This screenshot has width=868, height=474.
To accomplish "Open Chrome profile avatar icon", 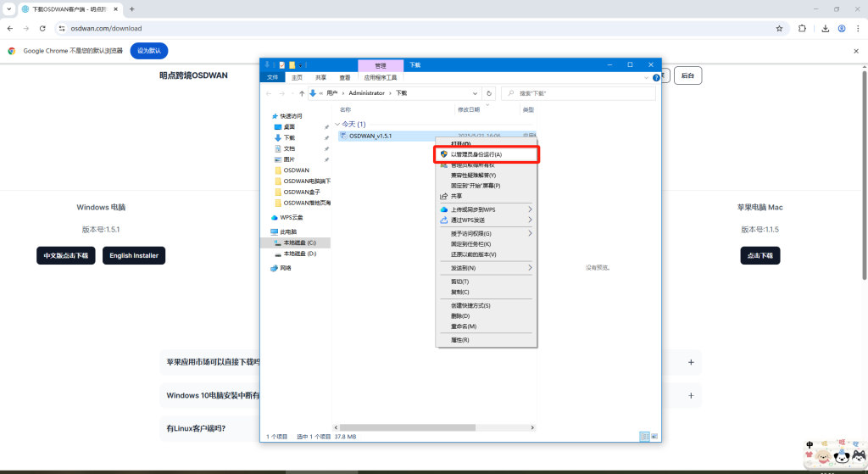I will point(842,28).
